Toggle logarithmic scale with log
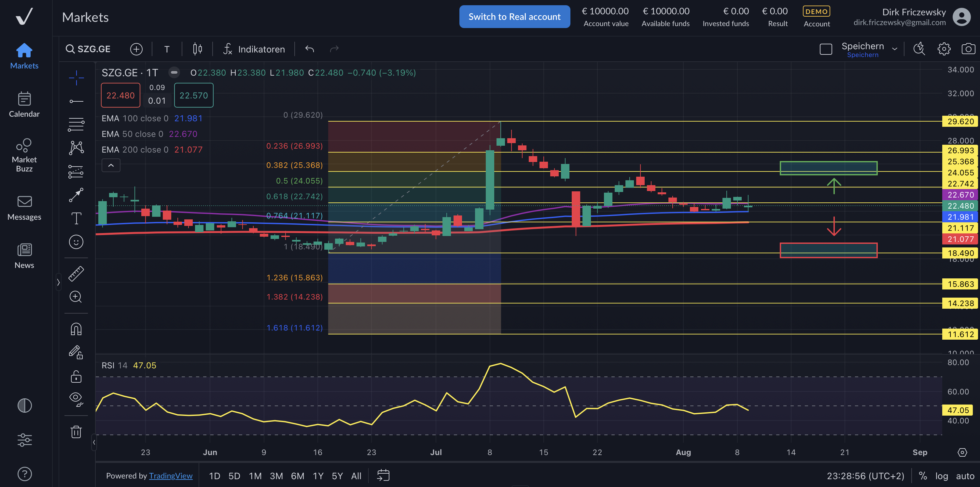 click(942, 476)
